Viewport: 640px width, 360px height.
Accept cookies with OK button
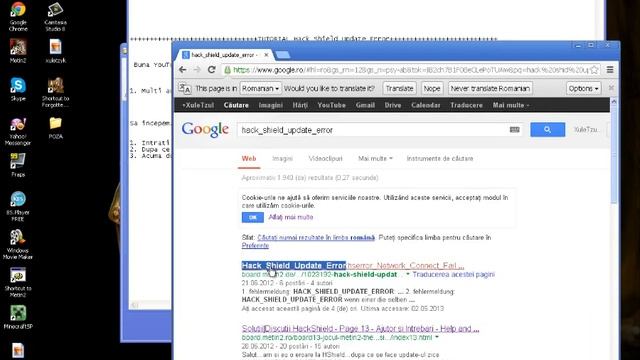click(253, 217)
